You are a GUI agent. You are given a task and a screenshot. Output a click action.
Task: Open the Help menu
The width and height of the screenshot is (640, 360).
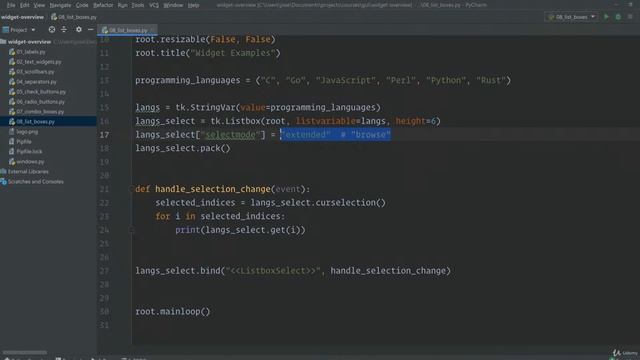(x=193, y=5)
